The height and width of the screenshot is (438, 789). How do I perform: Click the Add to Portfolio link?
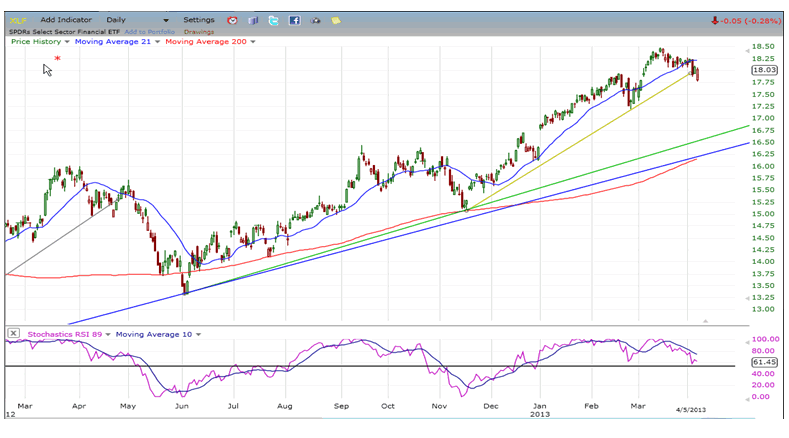pos(150,31)
